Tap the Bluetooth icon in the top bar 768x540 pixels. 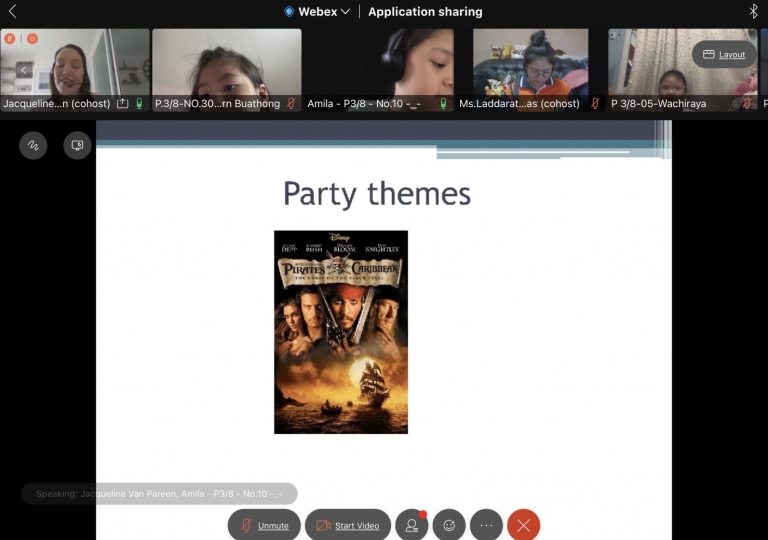pyautogui.click(x=753, y=11)
